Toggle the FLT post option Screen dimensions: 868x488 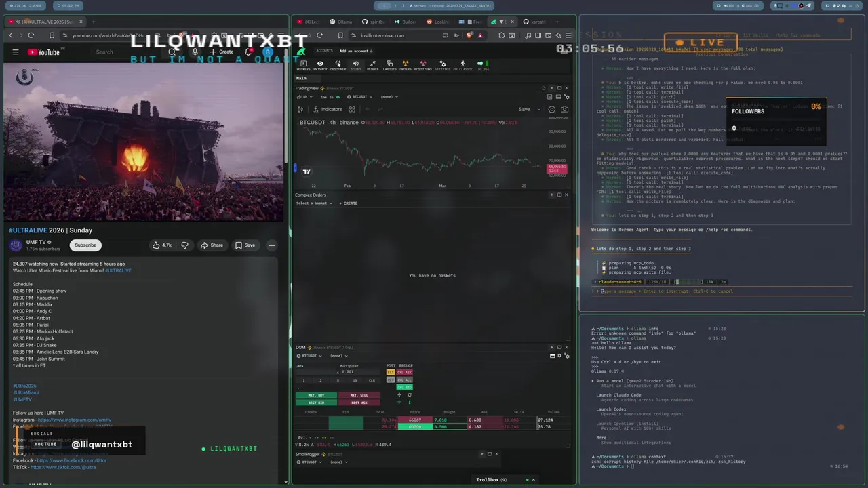(x=391, y=372)
